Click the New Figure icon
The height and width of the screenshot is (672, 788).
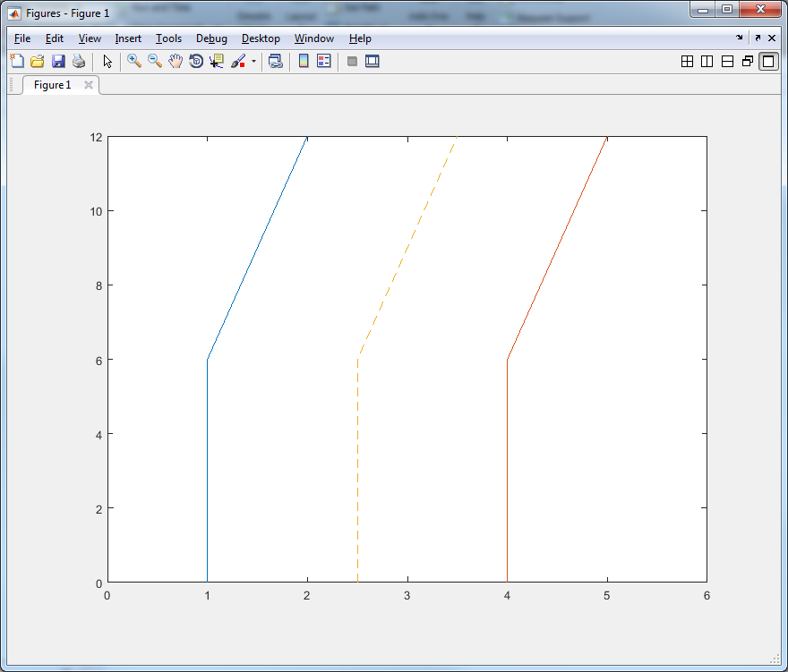[x=16, y=62]
